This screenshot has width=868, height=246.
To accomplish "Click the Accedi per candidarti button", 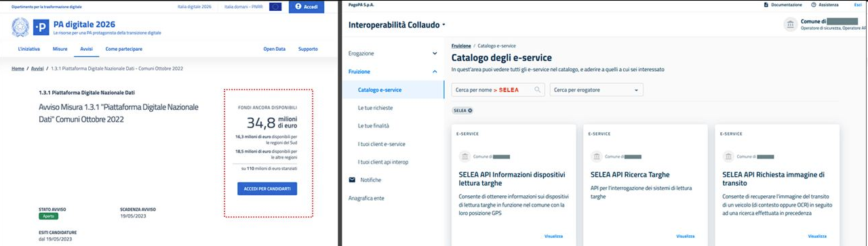I will tap(267, 189).
